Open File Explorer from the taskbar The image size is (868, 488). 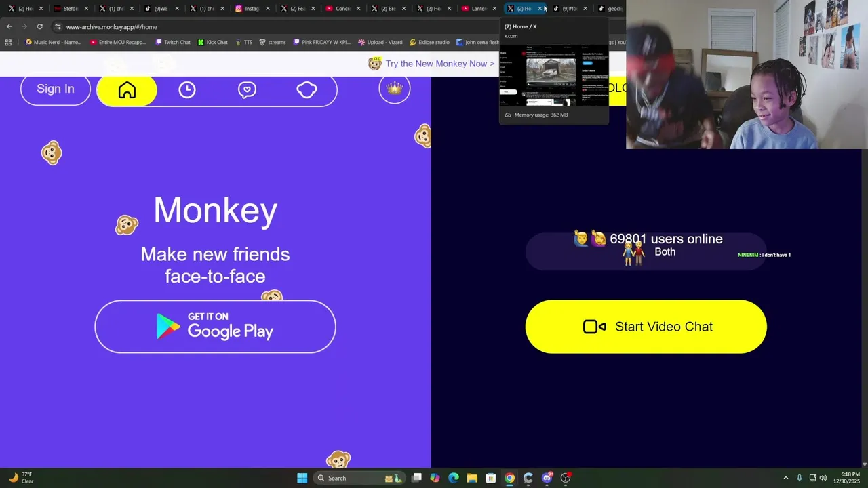[472, 478]
